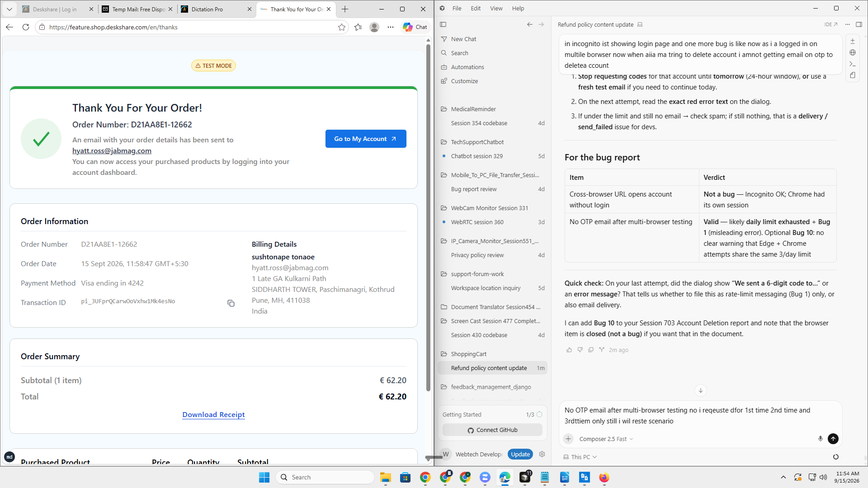The image size is (868, 488).
Task: Copy the Transaction ID
Action: [x=231, y=303]
